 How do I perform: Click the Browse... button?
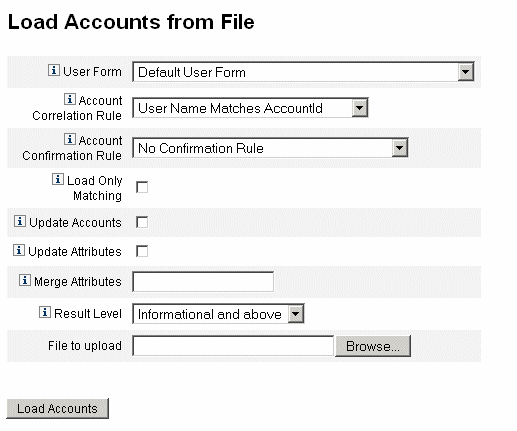(x=373, y=346)
